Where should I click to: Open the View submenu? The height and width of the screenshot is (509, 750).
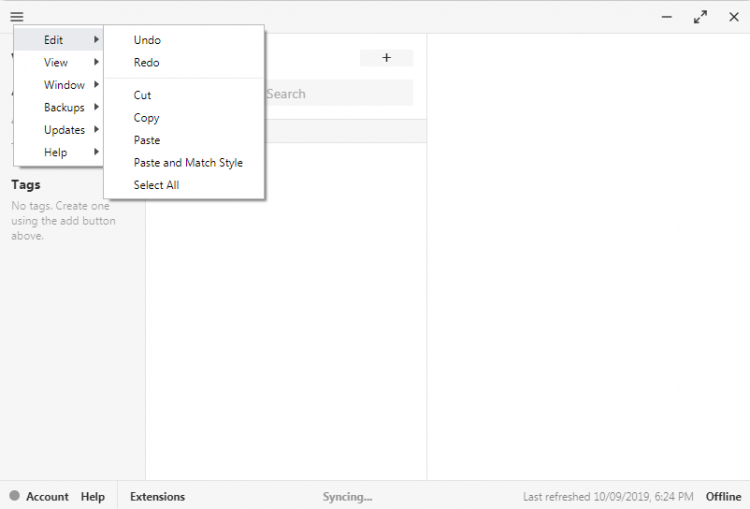click(x=58, y=62)
